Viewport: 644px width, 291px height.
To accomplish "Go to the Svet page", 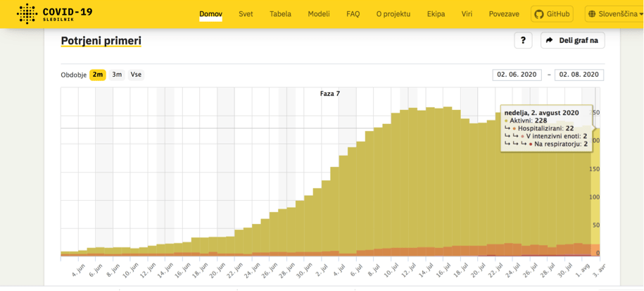I will coord(246,14).
